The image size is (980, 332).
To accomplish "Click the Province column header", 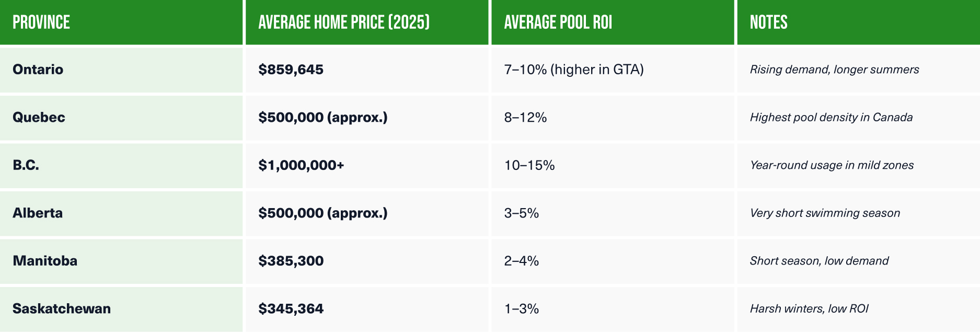I will (41, 22).
